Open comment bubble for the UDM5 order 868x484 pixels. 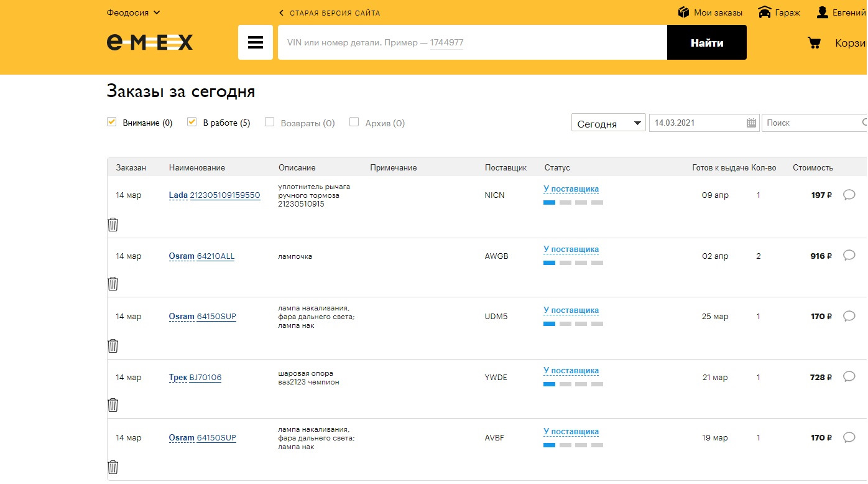pos(849,316)
